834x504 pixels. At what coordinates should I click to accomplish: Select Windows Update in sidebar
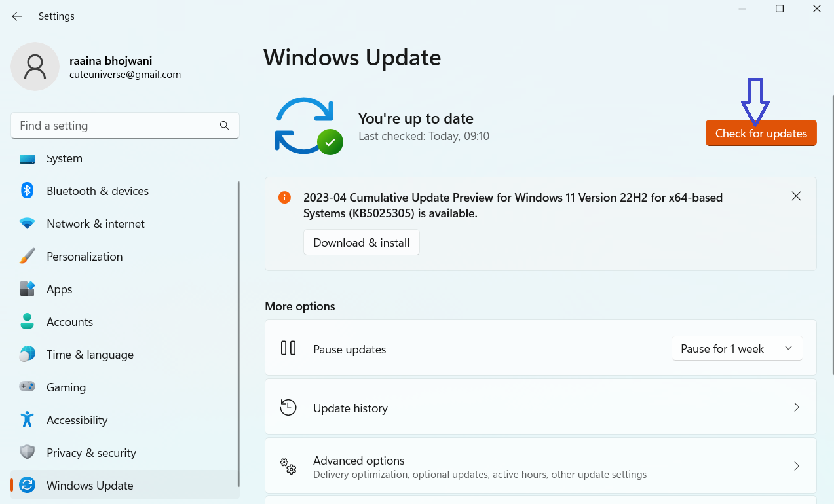click(x=90, y=485)
